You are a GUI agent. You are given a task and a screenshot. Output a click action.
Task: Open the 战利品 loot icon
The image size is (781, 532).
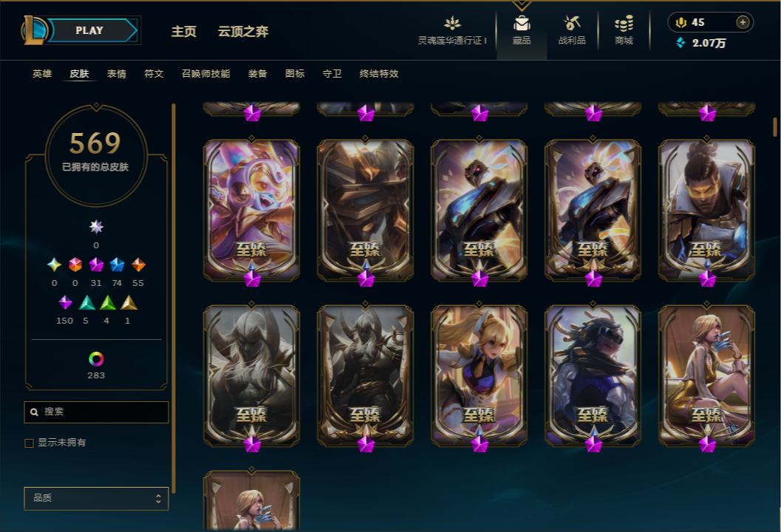pyautogui.click(x=572, y=24)
